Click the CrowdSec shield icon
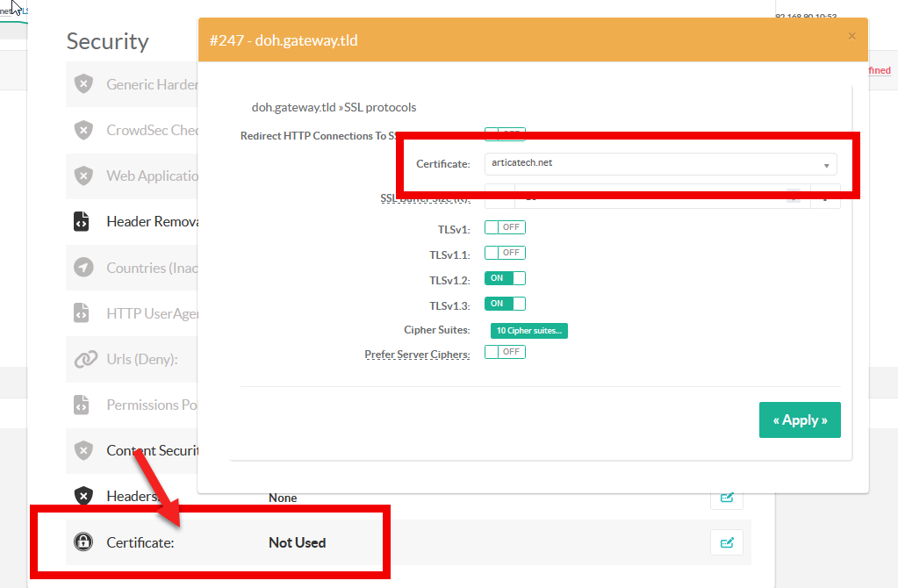Screen dimensions: 898x588 [x=83, y=130]
